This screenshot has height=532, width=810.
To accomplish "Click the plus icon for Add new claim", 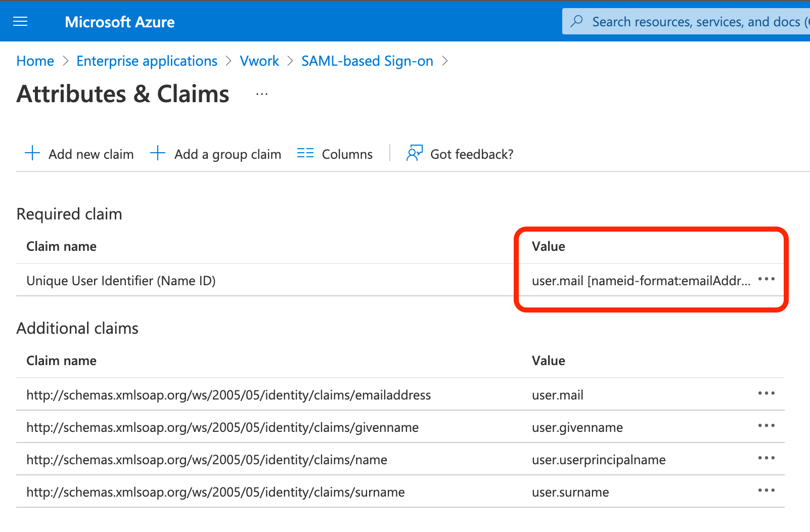I will (32, 153).
